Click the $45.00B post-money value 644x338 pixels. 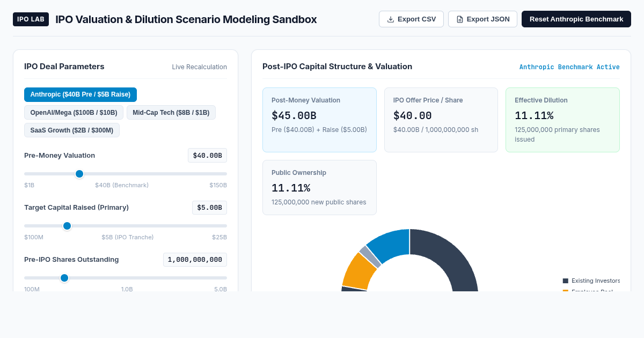[294, 115]
